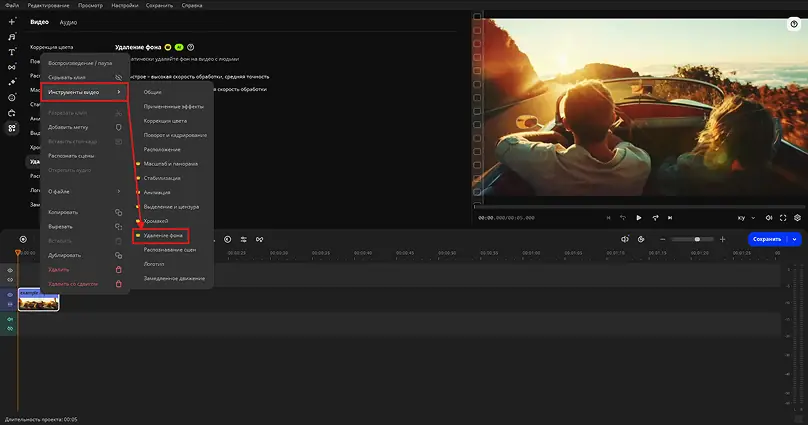Click the timer icon next to zoom slider
The width and height of the screenshot is (808, 425).
(x=641, y=239)
